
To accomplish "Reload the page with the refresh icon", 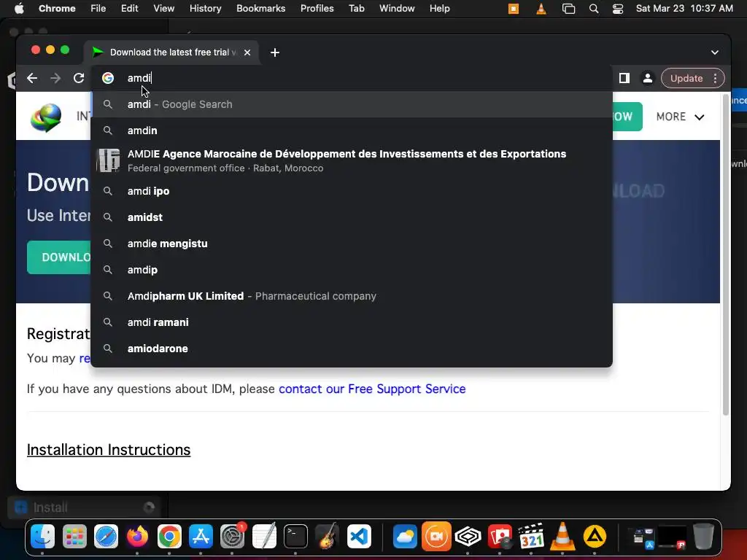I will 79,78.
